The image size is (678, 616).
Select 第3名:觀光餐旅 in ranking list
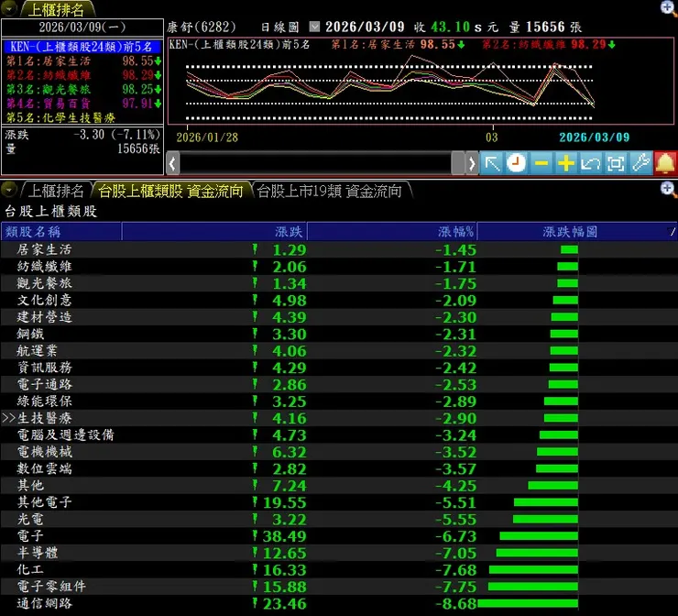coord(83,90)
